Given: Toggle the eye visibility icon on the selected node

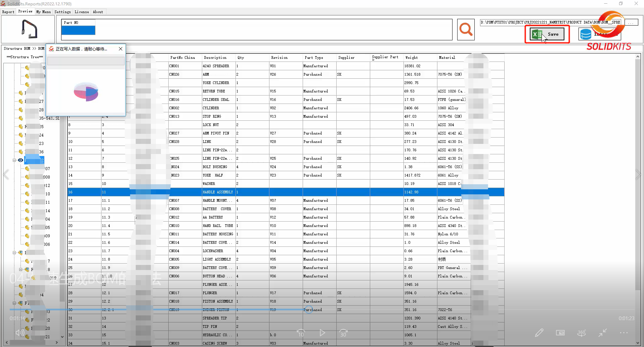Looking at the screenshot, I should pos(20,160).
